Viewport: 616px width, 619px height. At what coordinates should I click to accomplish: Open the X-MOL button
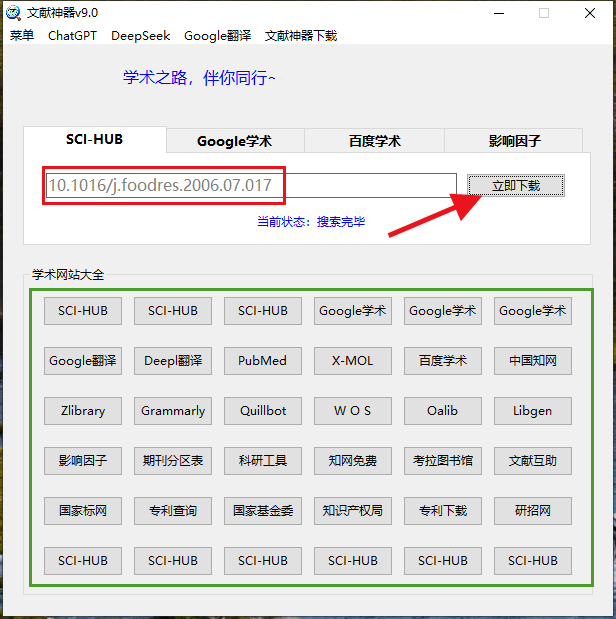(353, 361)
